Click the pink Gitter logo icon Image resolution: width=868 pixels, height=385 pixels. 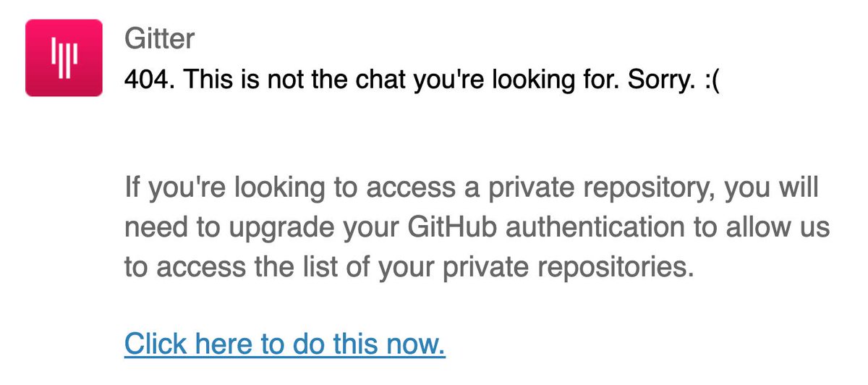[64, 58]
